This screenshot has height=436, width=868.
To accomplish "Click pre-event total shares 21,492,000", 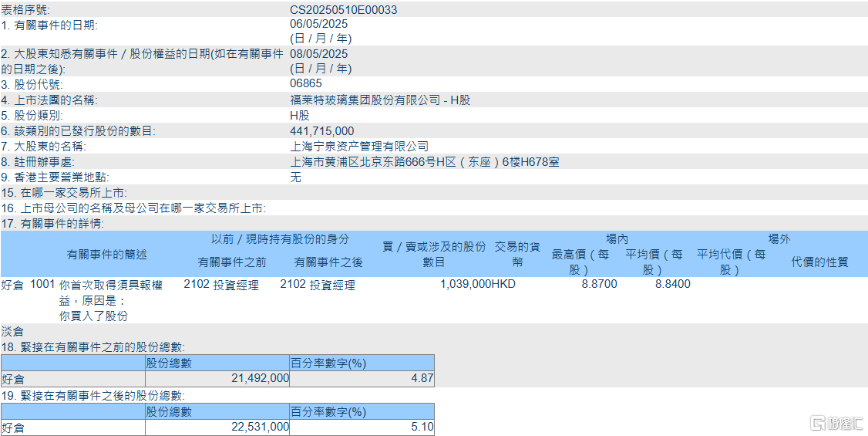I will pyautogui.click(x=262, y=379).
